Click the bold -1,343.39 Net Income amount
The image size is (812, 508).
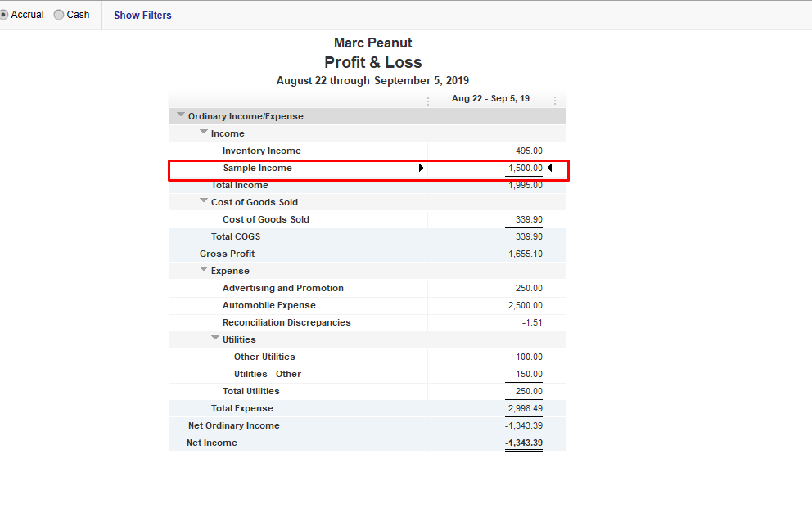tap(524, 443)
